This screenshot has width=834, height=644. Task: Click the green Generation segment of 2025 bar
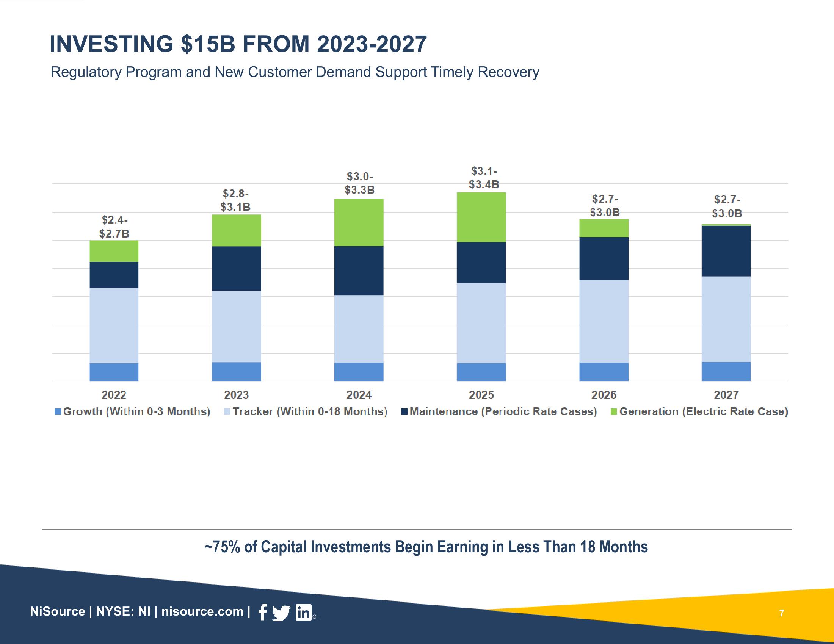pos(481,217)
